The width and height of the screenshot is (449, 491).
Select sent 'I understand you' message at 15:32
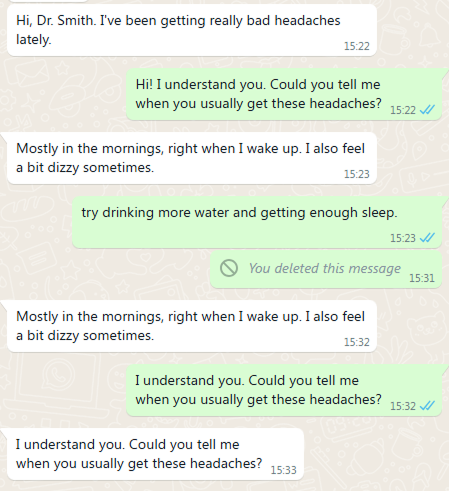pos(284,390)
